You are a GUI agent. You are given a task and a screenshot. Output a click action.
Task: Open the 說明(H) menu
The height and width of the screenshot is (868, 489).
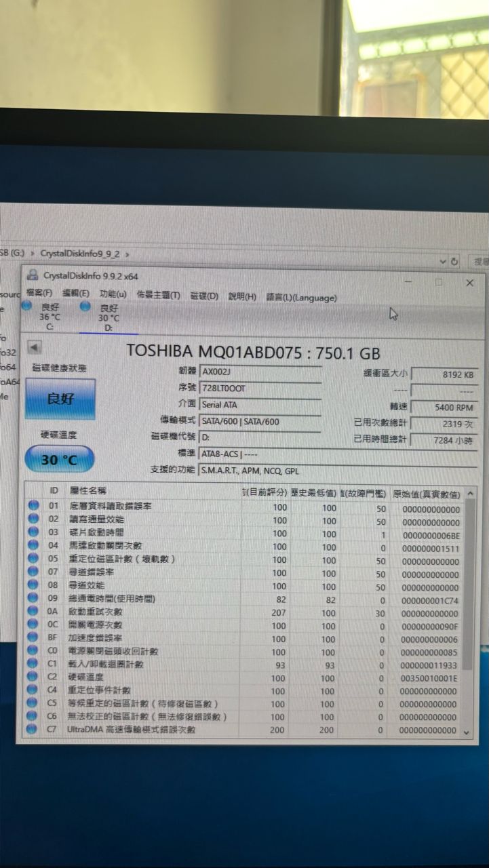coord(242,297)
